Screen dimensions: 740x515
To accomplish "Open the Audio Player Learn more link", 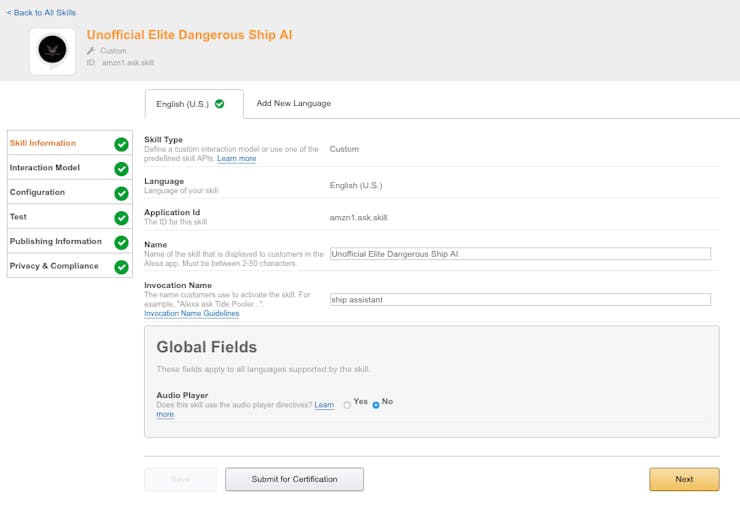I will click(324, 405).
